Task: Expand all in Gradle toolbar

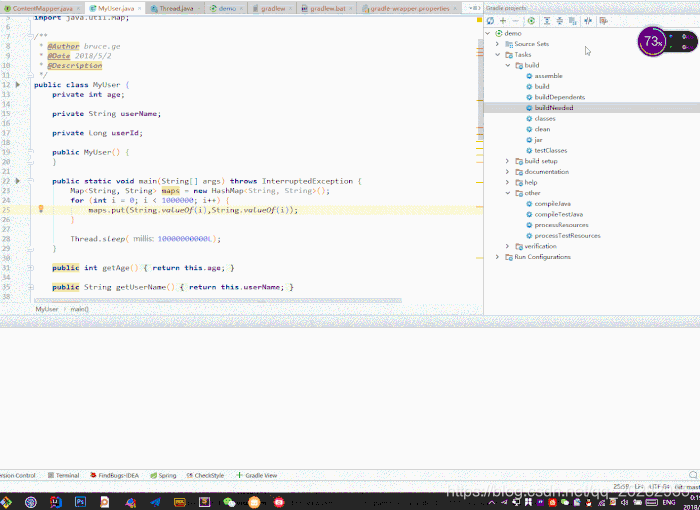Action: [x=547, y=21]
